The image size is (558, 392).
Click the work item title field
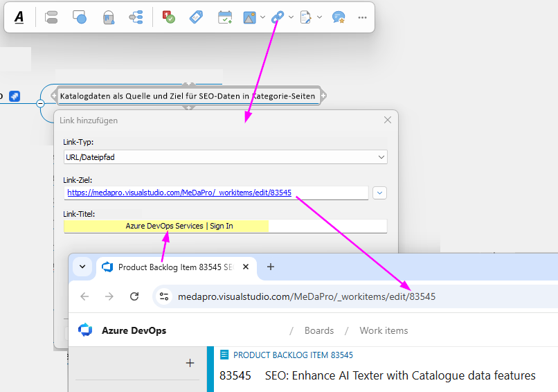tap(400, 375)
